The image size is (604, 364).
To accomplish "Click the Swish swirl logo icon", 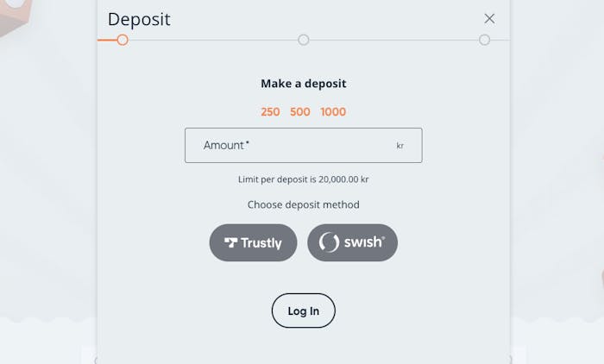I will click(x=329, y=242).
